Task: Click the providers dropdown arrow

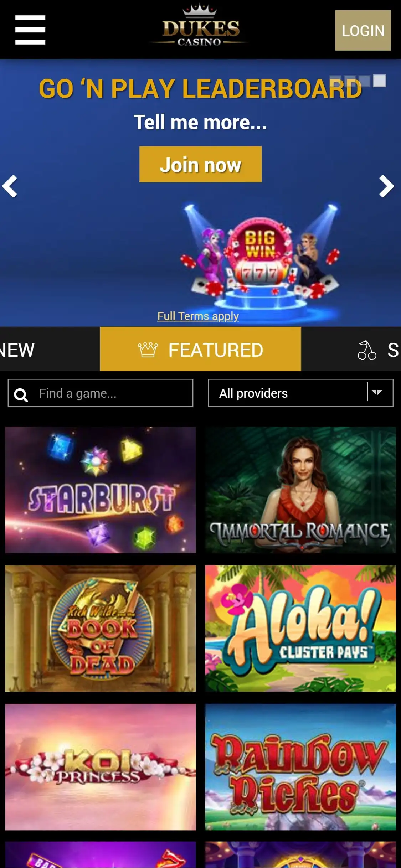Action: pyautogui.click(x=377, y=392)
